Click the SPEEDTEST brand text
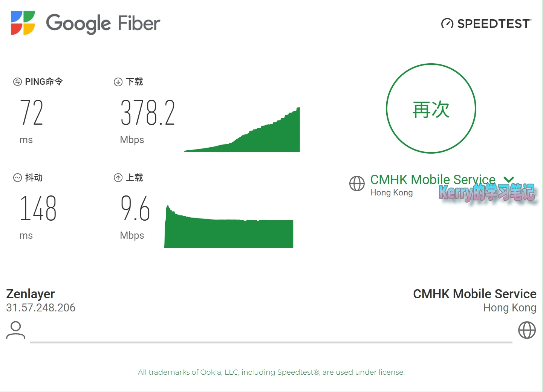 [x=494, y=24]
